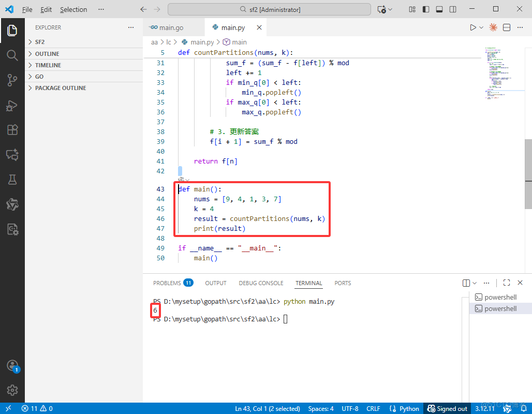
Task: Run the Python file with play button
Action: (472, 27)
